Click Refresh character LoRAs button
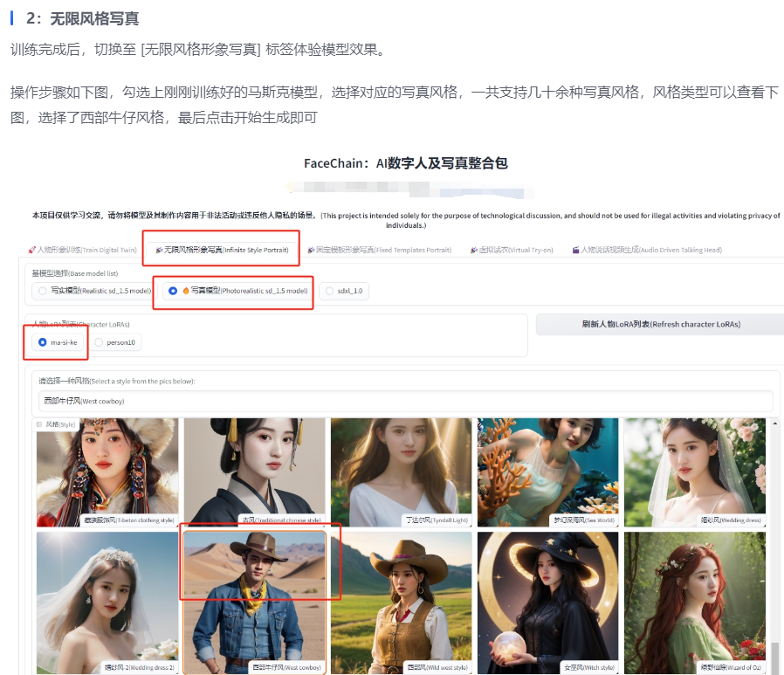Viewport: 784px width, 675px height. tap(660, 324)
